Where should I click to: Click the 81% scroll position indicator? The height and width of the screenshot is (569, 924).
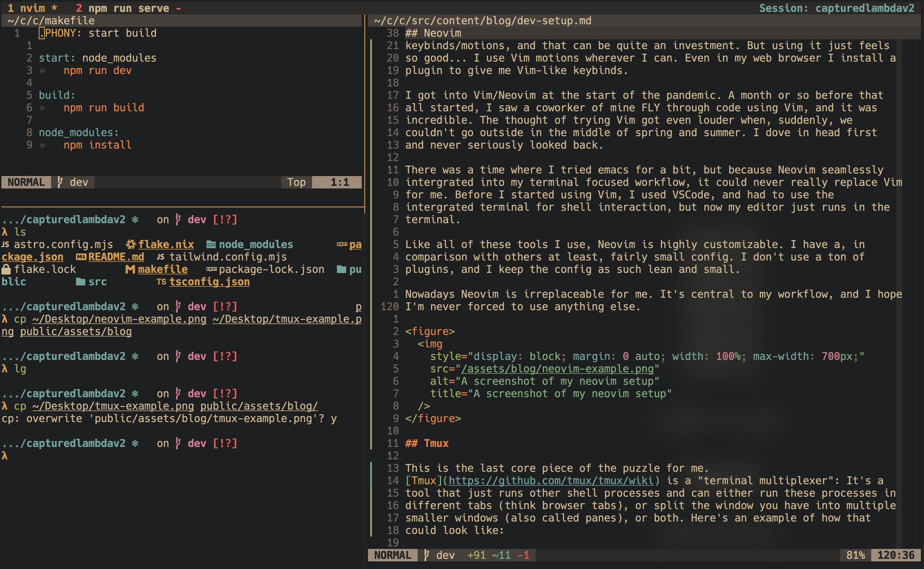pos(856,554)
